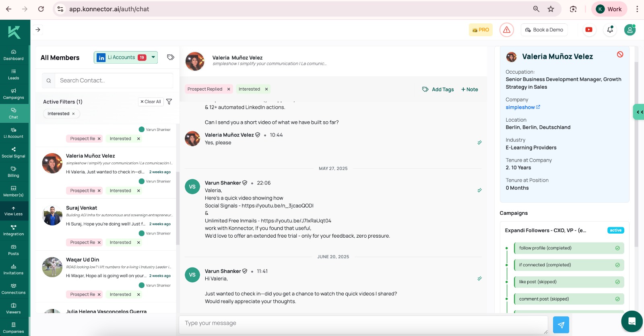
Task: Click the Book a Demo button
Action: coord(544,30)
